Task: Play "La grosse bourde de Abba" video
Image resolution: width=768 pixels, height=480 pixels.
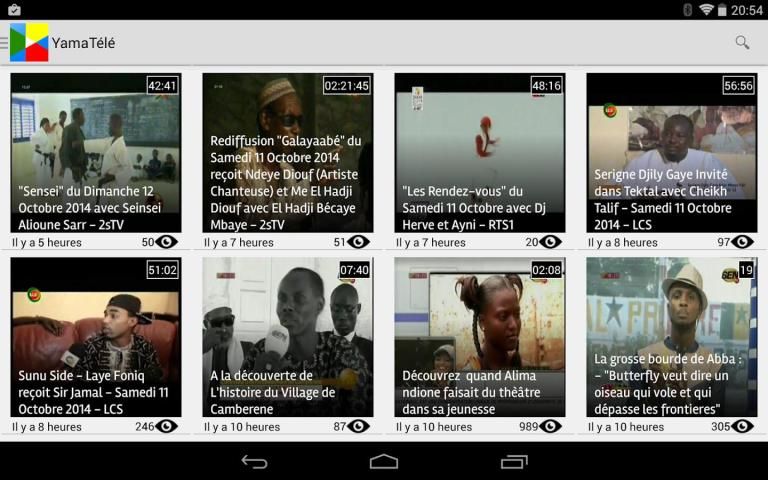Action: 672,337
